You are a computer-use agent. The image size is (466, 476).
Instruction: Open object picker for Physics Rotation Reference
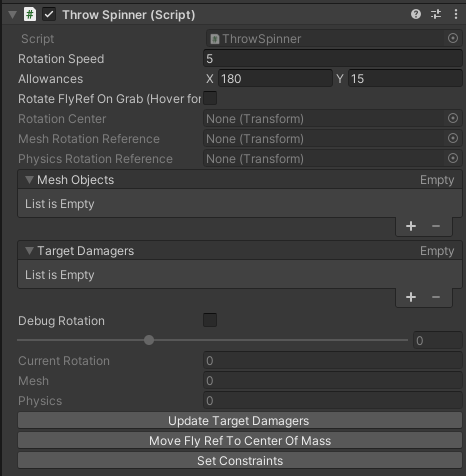tap(453, 158)
